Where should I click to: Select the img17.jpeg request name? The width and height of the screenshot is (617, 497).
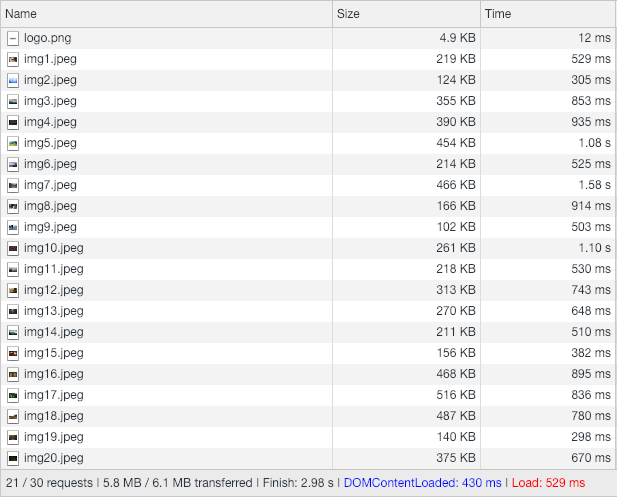point(53,395)
